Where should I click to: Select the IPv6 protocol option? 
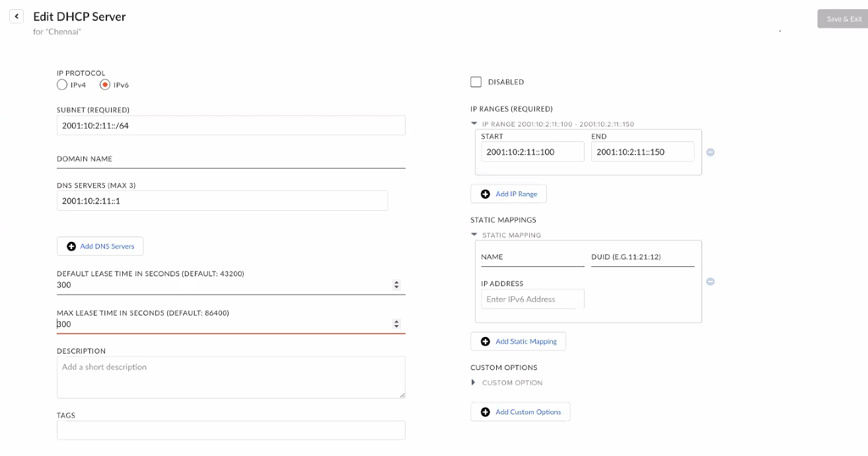click(x=105, y=85)
